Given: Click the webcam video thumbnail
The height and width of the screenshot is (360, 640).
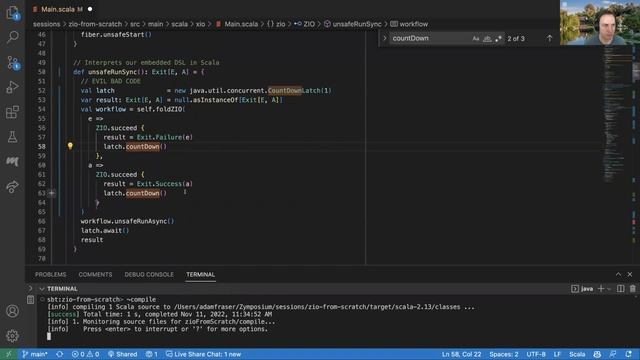Looking at the screenshot, I should click(x=600, y=22).
